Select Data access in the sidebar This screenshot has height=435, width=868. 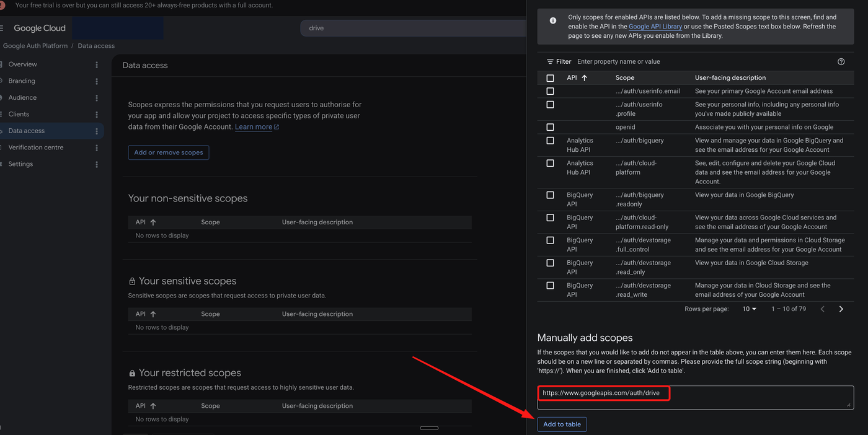(x=27, y=131)
